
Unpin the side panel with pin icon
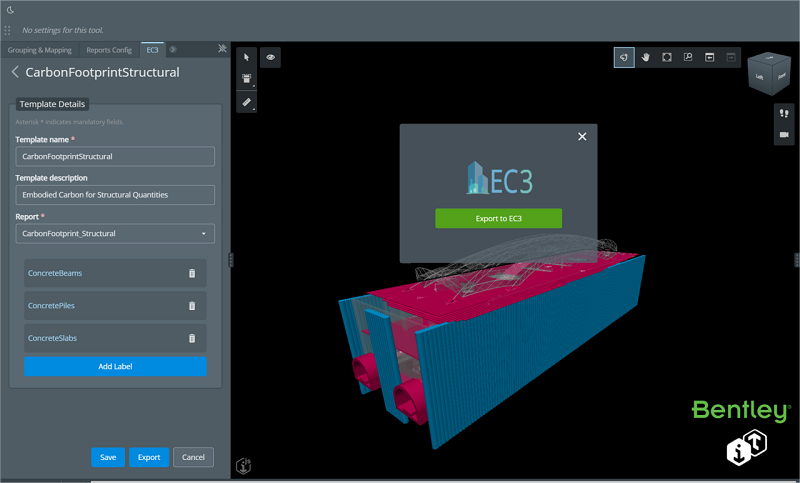222,48
